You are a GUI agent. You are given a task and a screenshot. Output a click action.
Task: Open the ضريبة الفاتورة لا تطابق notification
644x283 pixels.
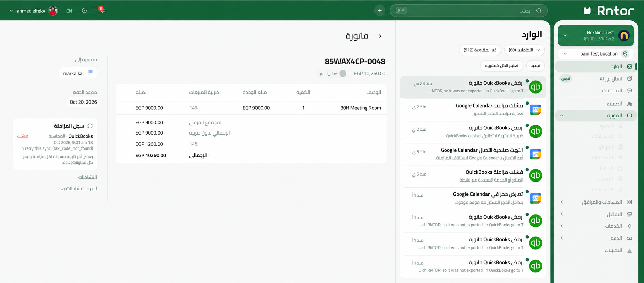473,132
